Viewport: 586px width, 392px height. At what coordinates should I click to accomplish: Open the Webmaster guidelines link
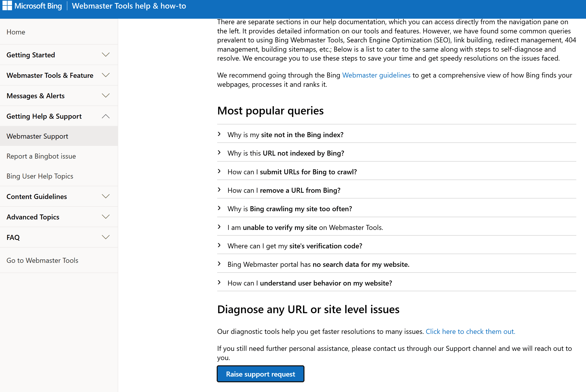click(x=376, y=75)
